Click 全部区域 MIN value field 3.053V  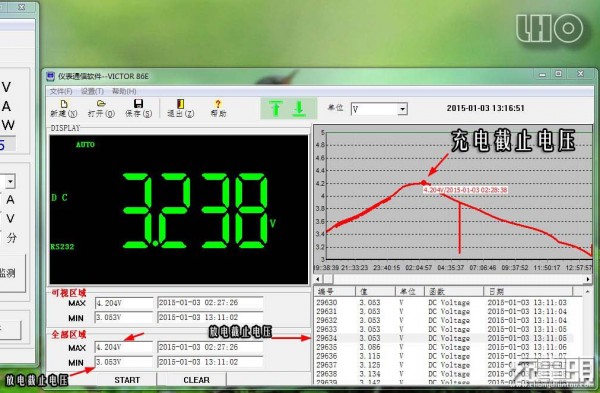pos(124,362)
